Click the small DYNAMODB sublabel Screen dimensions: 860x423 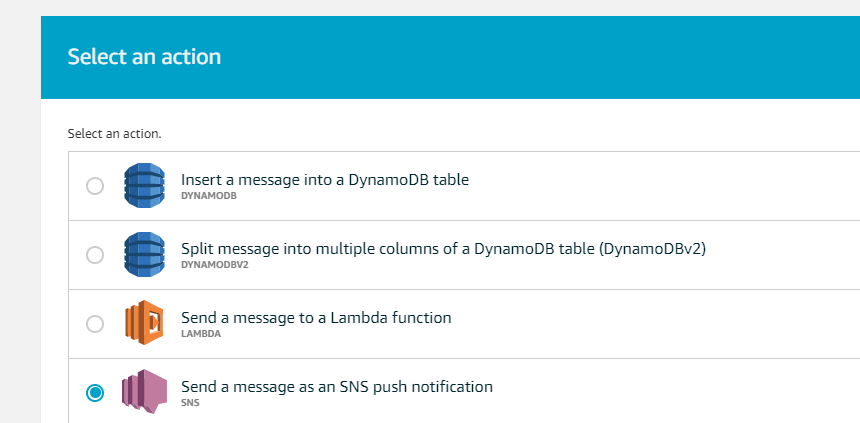209,196
